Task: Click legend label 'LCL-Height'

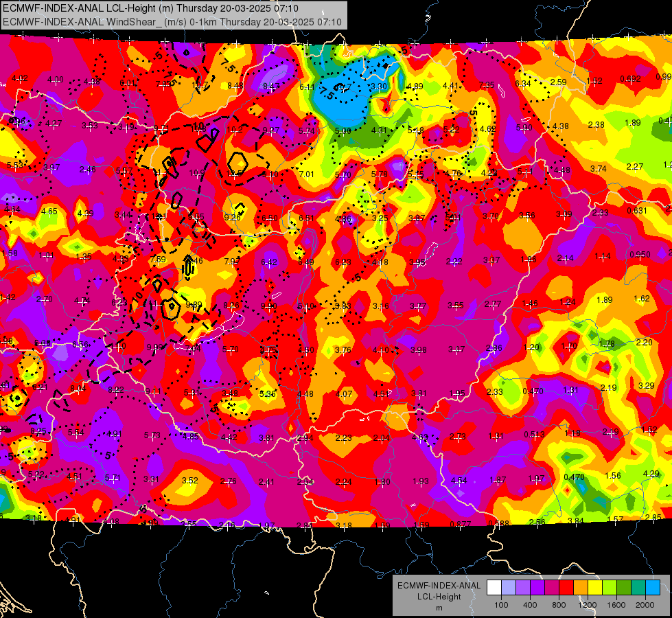Action: 439,597
